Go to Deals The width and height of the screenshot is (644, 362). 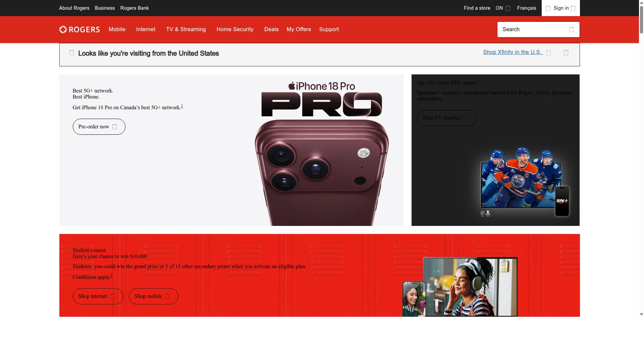(271, 29)
